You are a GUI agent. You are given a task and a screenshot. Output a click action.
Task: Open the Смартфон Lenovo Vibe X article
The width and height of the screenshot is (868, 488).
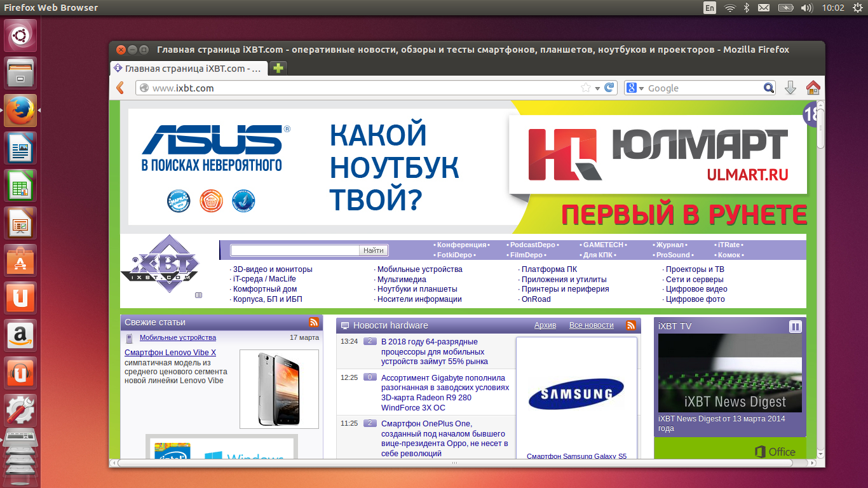point(170,353)
